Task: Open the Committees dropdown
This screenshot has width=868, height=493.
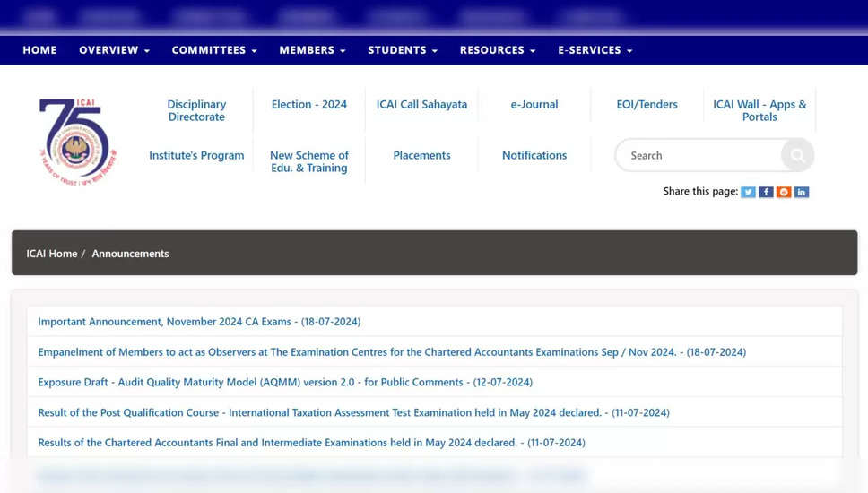Action: (x=214, y=50)
